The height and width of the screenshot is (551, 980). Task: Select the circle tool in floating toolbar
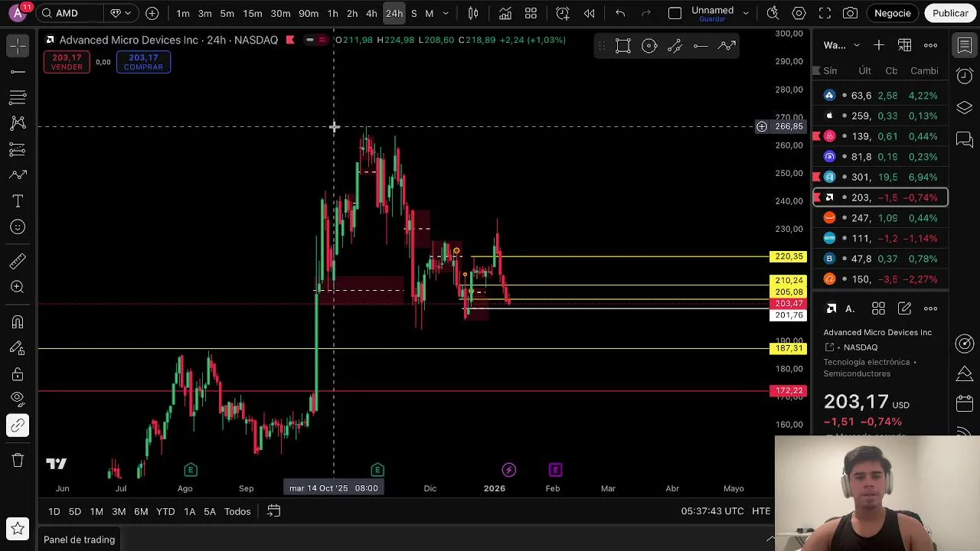click(x=649, y=47)
